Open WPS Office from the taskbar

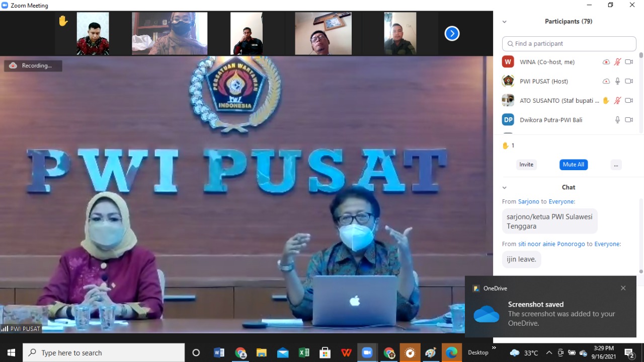pyautogui.click(x=346, y=352)
